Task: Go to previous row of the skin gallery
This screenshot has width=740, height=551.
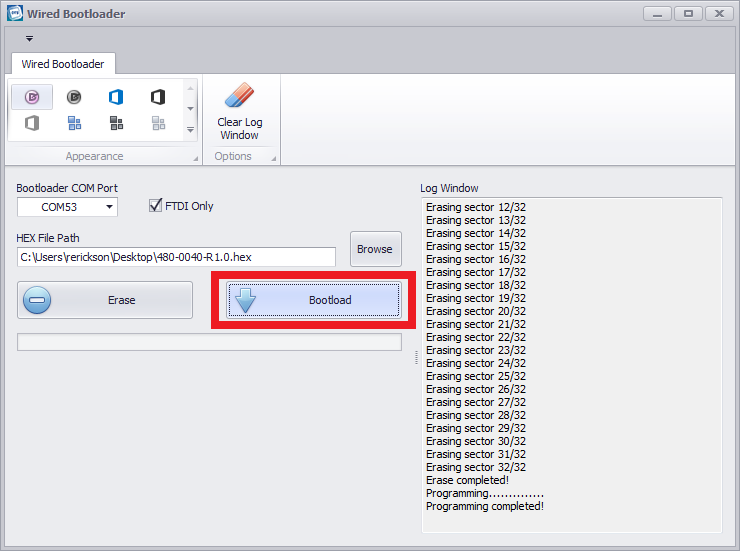Action: tap(190, 88)
